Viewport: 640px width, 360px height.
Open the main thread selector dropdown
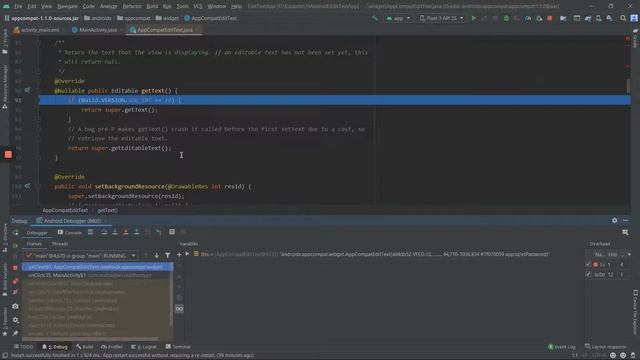[x=81, y=256]
